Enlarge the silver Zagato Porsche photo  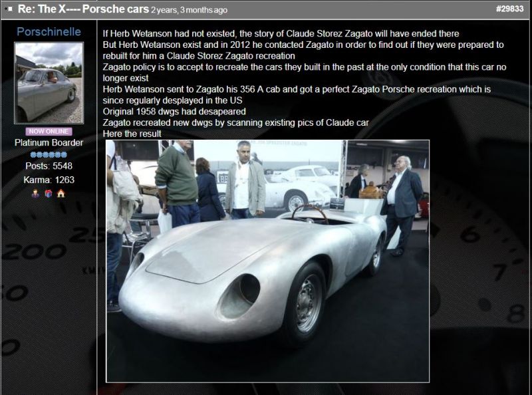(x=268, y=261)
